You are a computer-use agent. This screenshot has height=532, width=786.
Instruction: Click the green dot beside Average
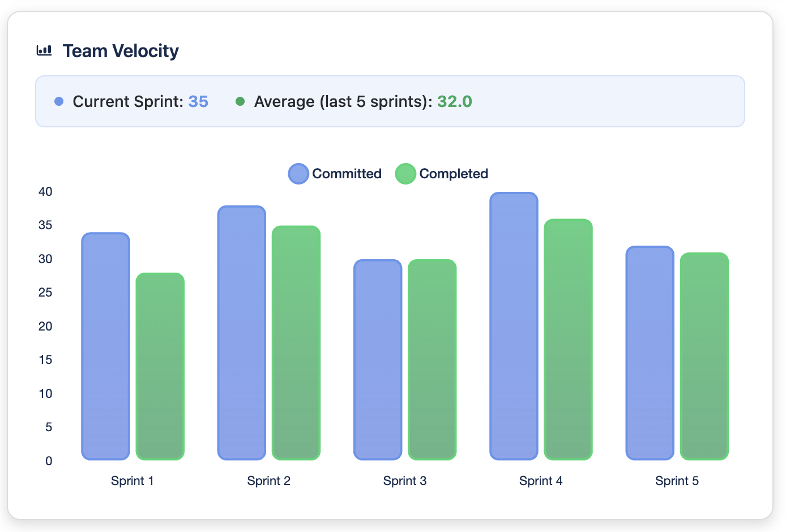click(240, 102)
